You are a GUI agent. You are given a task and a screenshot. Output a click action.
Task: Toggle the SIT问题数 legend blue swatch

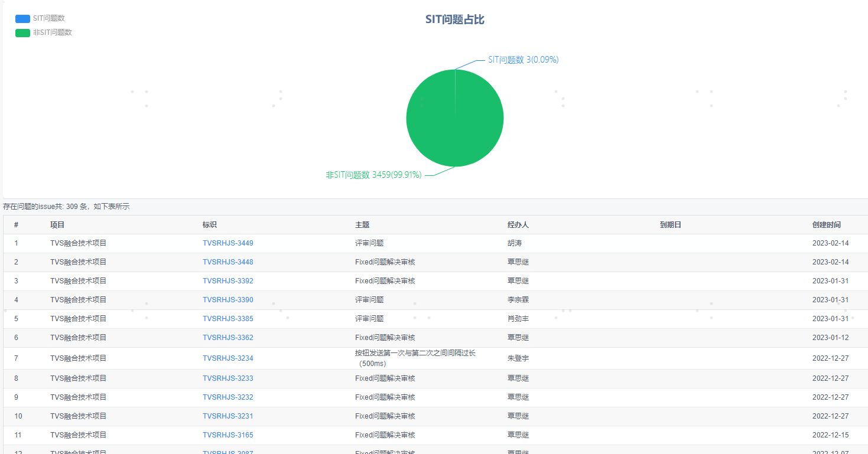pyautogui.click(x=22, y=18)
